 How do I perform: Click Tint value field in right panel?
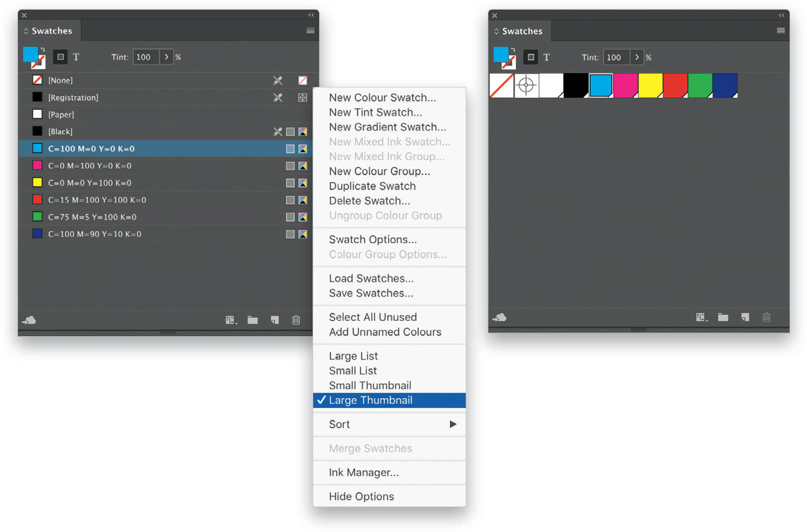616,57
